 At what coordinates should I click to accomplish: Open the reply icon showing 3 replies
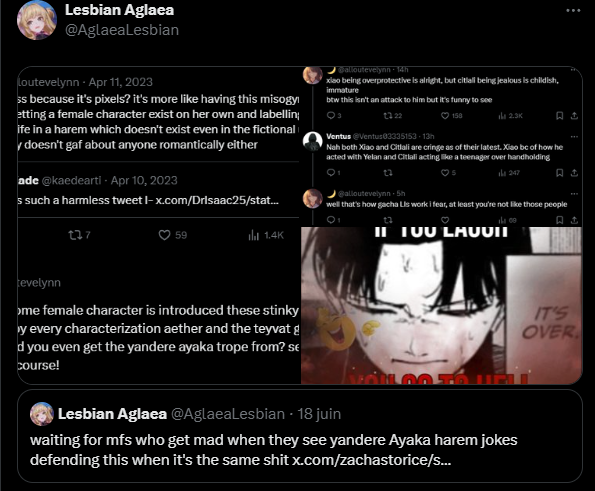tap(331, 115)
